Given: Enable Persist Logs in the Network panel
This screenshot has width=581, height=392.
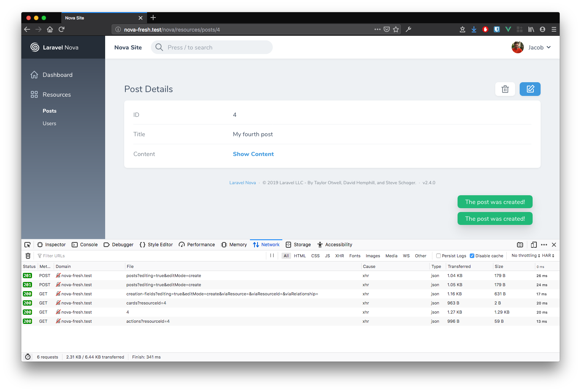Looking at the screenshot, I should coord(438,255).
